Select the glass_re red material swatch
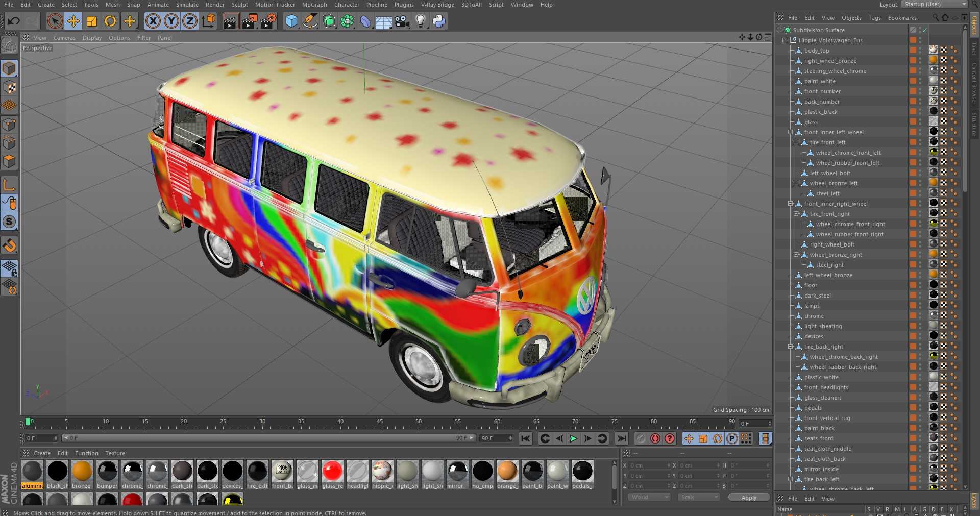The width and height of the screenshot is (980, 516). click(332, 474)
